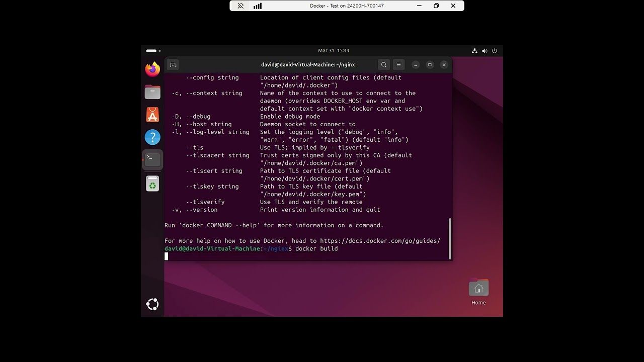Open Firefox from the Ubuntu dock
The height and width of the screenshot is (362, 644).
[152, 69]
